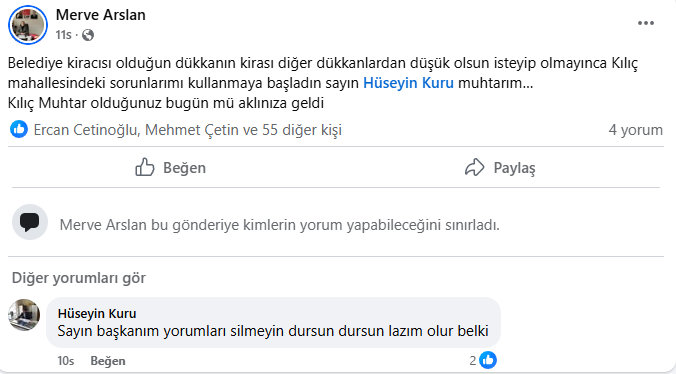Image resolution: width=676 pixels, height=374 pixels.
Task: Click the speech bubble comment restriction icon
Action: click(30, 222)
